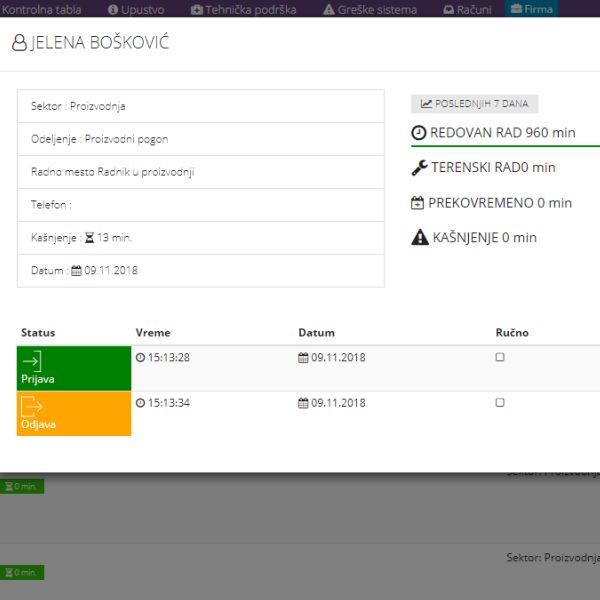The image size is (600, 600).
Task: Select the Firma tab
Action: (531, 9)
